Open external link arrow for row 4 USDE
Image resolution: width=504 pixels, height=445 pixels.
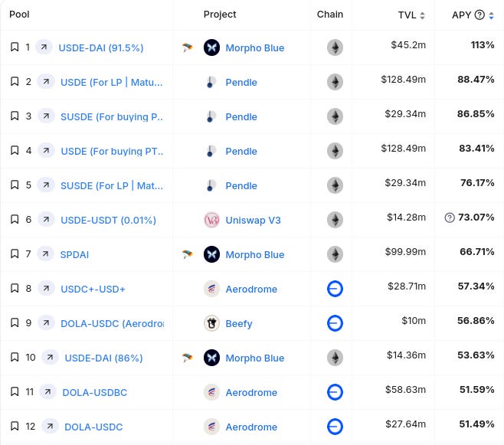click(46, 150)
